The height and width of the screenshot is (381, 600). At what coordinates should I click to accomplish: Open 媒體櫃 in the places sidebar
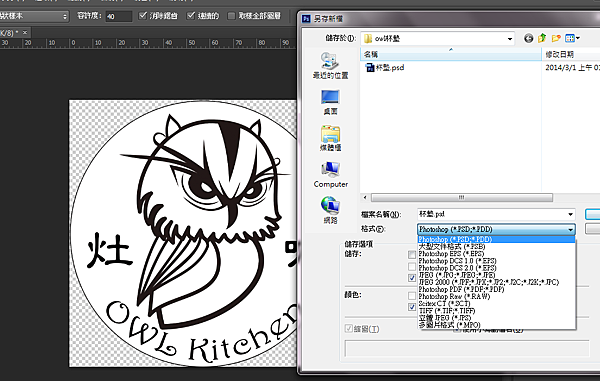[330, 138]
